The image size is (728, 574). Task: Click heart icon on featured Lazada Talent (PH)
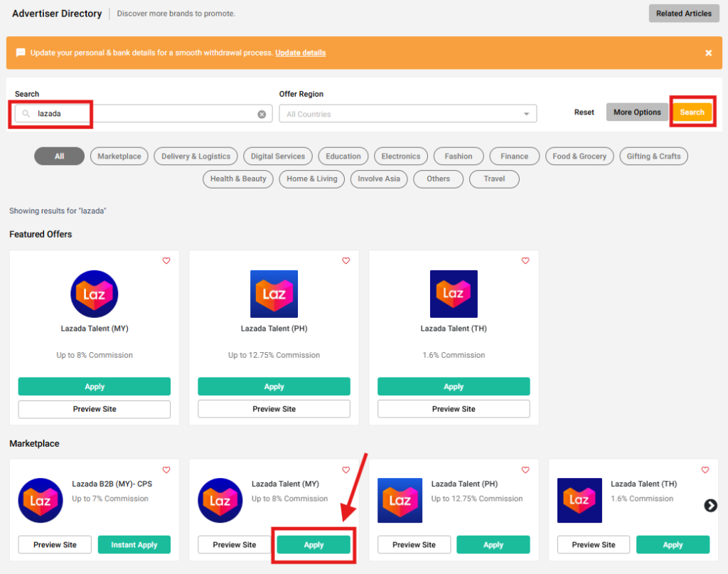tap(346, 261)
